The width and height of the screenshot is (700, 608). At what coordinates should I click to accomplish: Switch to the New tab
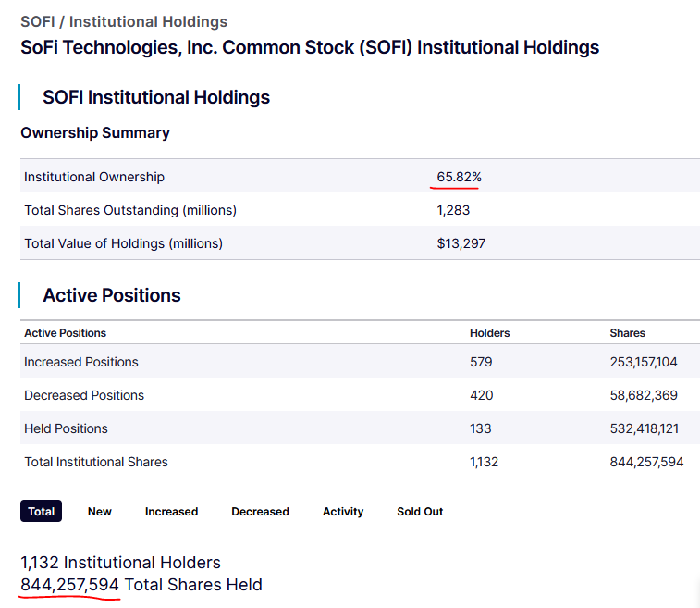[x=100, y=512]
